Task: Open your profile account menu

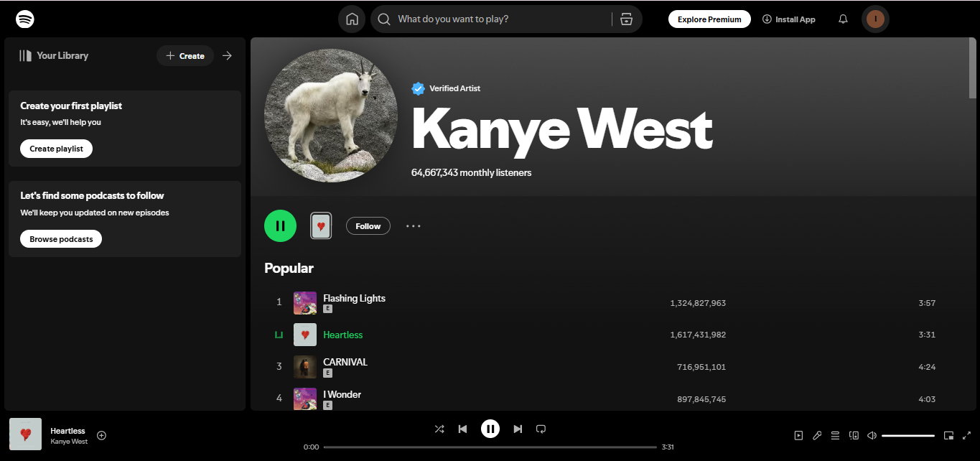Action: [x=875, y=19]
